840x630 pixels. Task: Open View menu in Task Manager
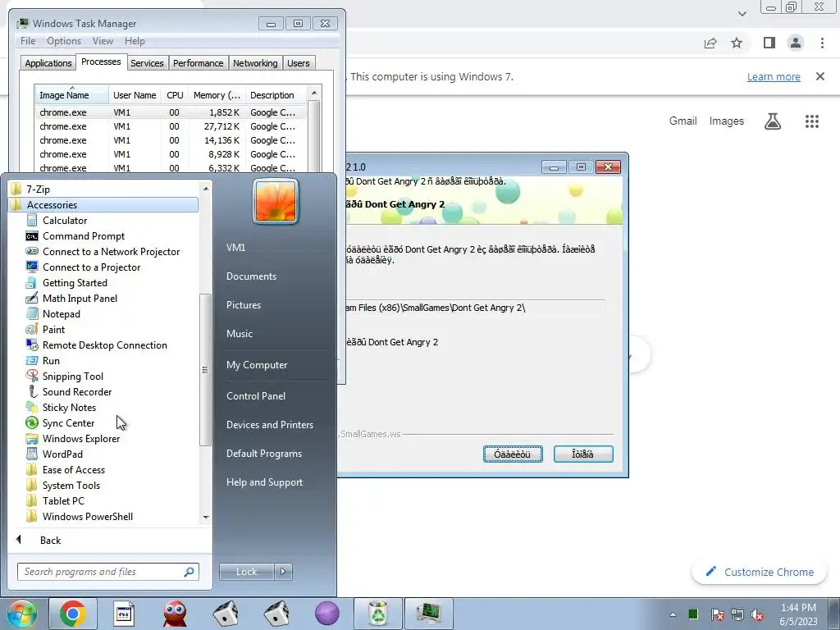[x=103, y=41]
